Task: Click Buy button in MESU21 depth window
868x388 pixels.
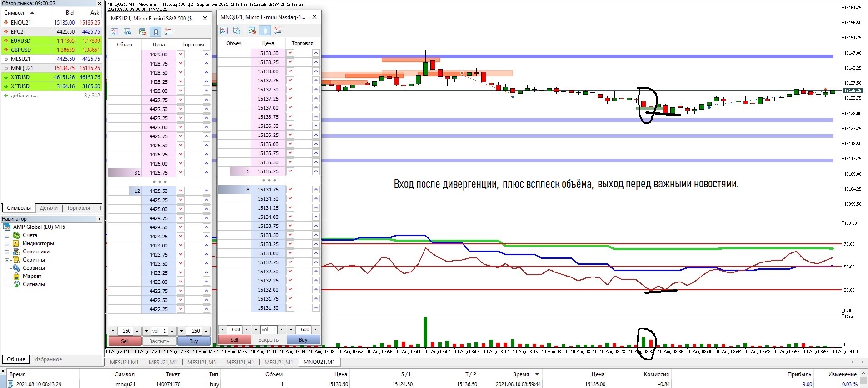Action: point(194,341)
